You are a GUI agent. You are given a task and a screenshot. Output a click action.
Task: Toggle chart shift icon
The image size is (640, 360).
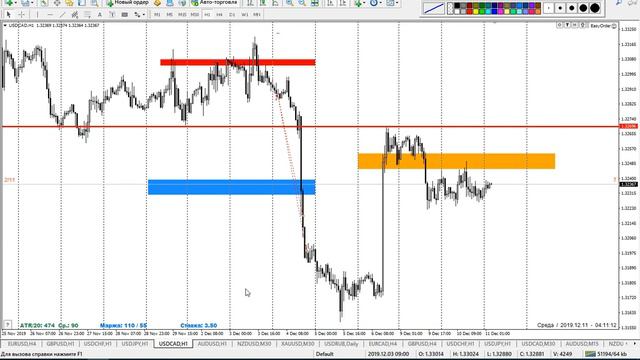click(x=343, y=3)
